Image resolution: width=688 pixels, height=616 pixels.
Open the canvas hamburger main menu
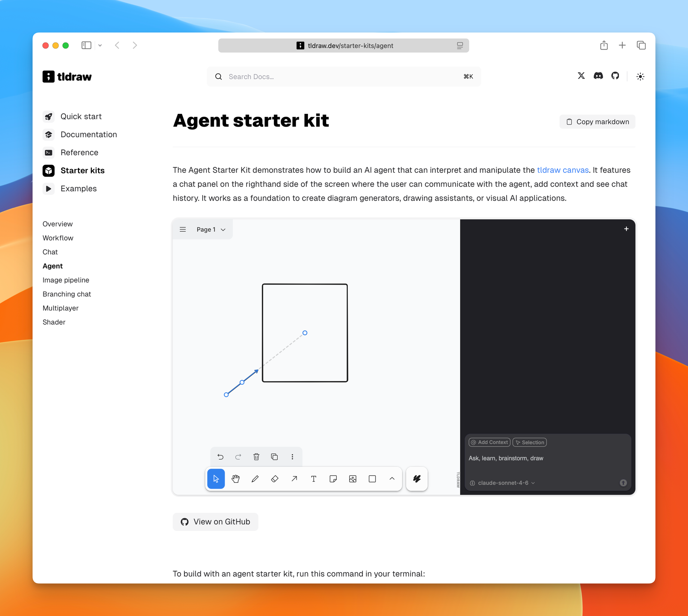click(x=183, y=229)
